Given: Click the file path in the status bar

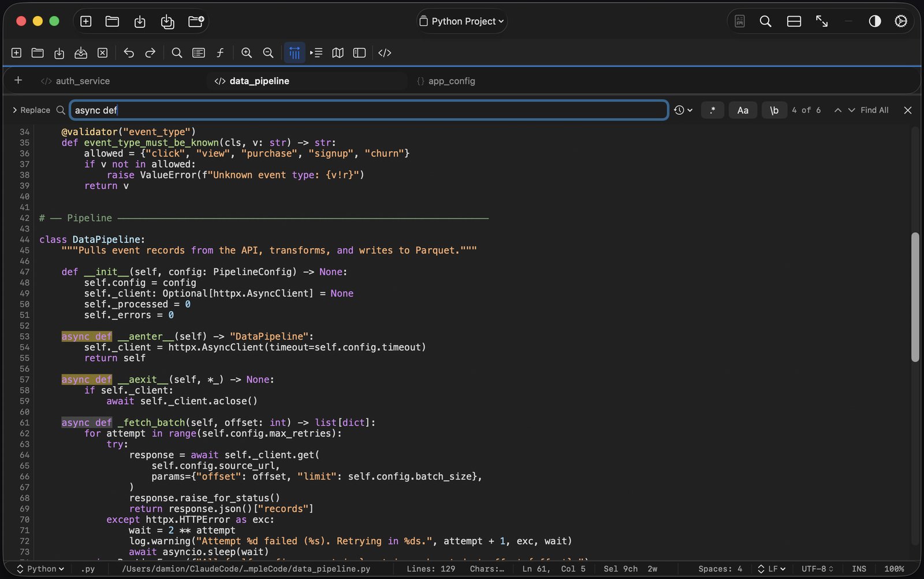Looking at the screenshot, I should 246,569.
